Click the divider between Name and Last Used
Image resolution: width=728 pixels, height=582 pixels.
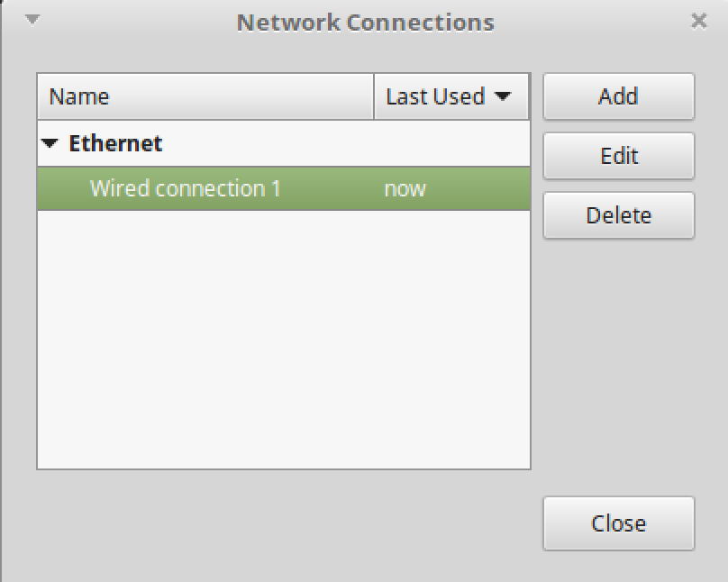pyautogui.click(x=374, y=96)
